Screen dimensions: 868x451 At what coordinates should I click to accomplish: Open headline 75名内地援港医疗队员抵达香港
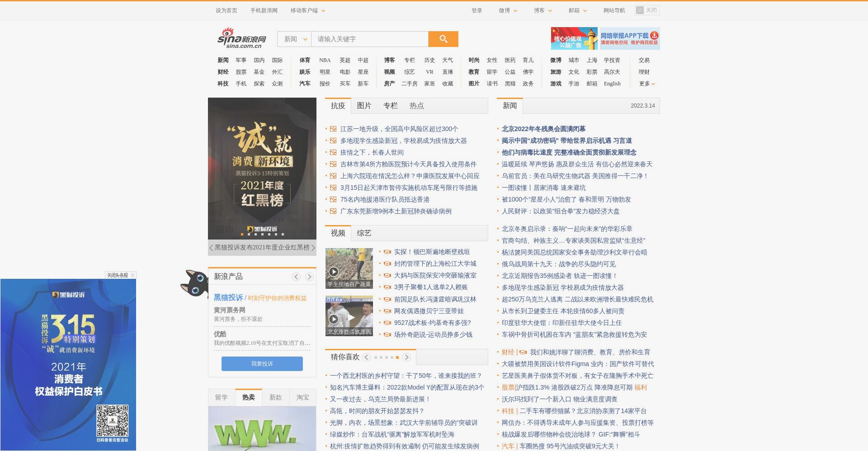pos(385,199)
